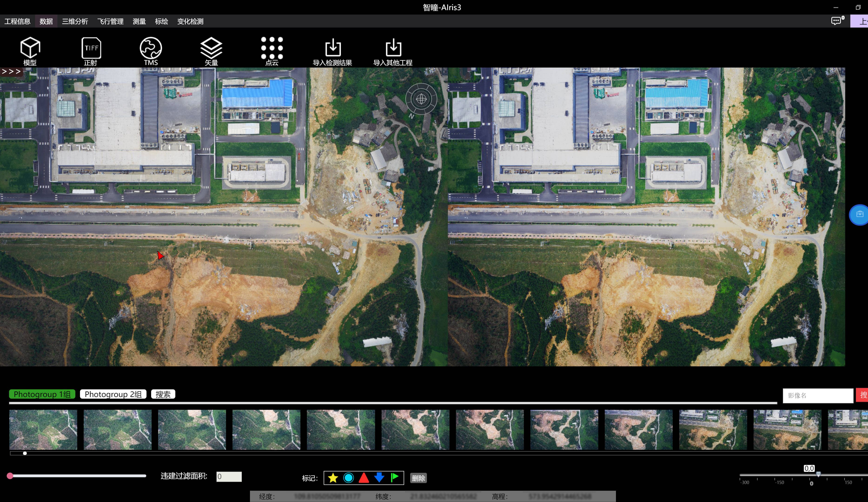Viewport: 868px width, 502px height.
Task: Open the 变化检测 menu
Action: [190, 21]
